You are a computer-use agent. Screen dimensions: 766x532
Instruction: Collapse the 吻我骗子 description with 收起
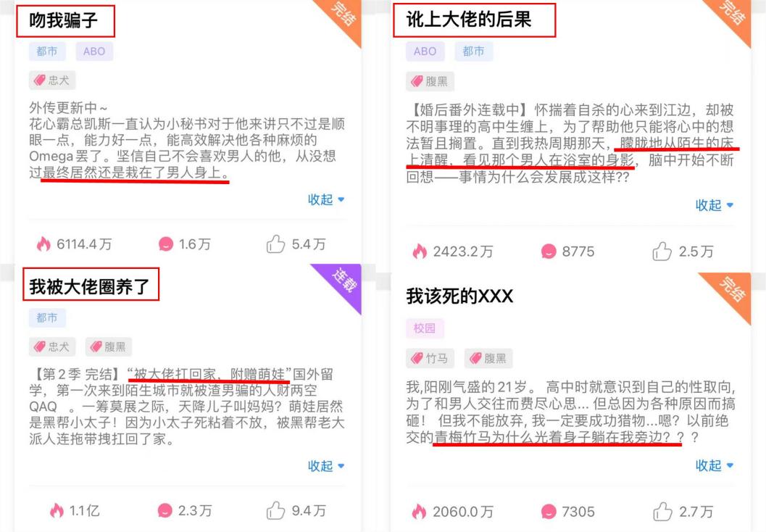326,199
